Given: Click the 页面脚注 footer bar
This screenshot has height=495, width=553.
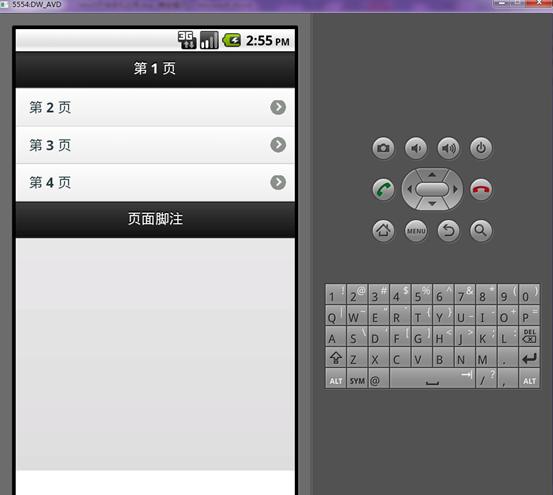Looking at the screenshot, I should click(155, 219).
